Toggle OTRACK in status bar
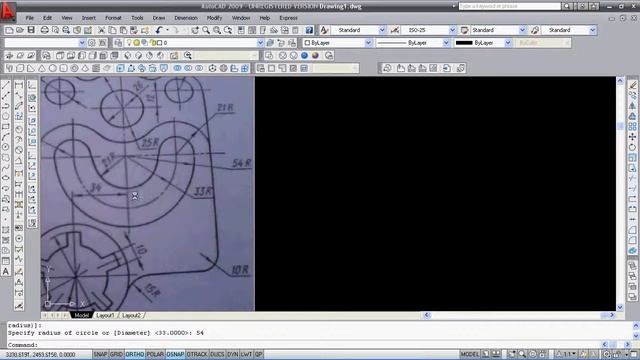The image size is (640, 360). 197,354
